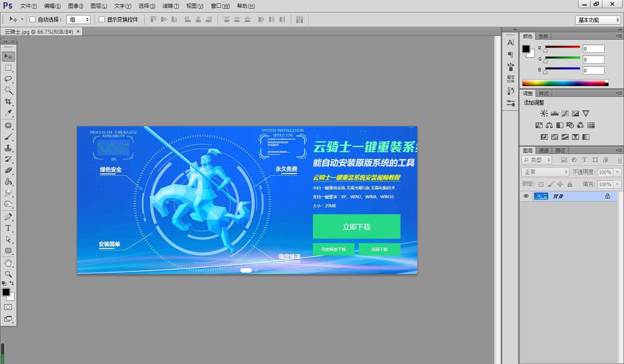Image resolution: width=624 pixels, height=364 pixels.
Task: Select the Magic Wand tool
Action: (x=8, y=90)
